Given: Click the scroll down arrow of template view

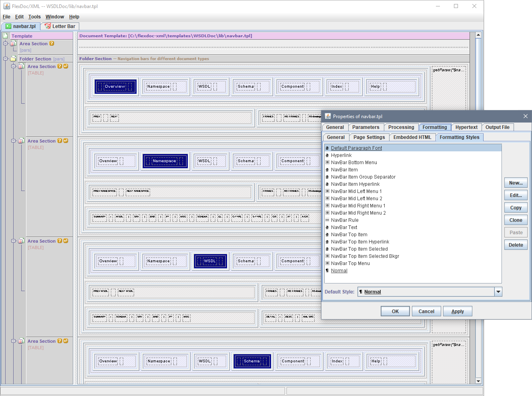Looking at the screenshot, I should click(x=478, y=381).
